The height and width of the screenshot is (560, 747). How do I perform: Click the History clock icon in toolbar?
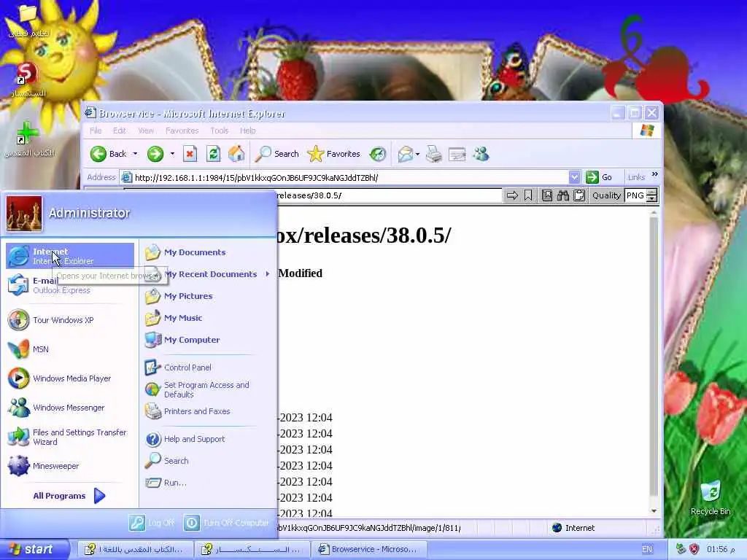pyautogui.click(x=378, y=154)
